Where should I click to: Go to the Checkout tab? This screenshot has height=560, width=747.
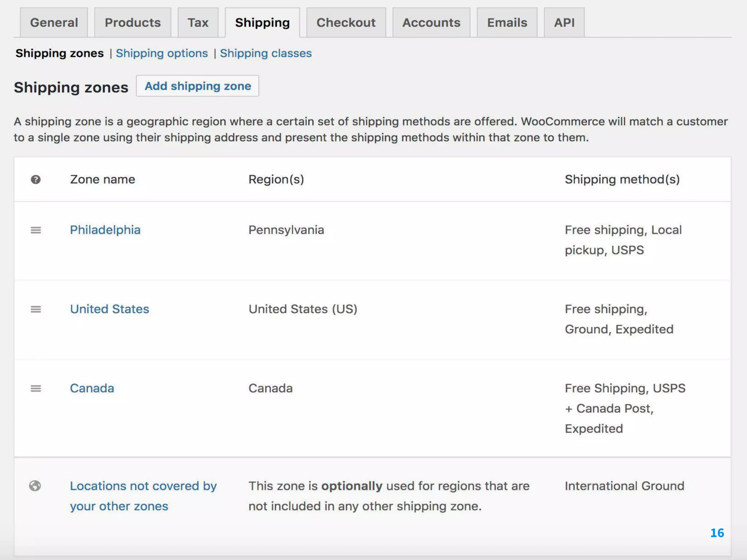coord(346,23)
